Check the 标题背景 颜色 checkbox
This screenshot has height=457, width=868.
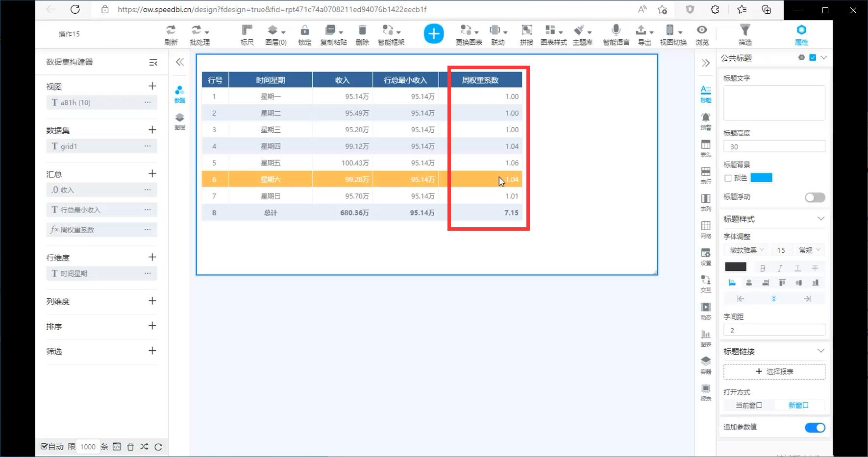tap(728, 178)
